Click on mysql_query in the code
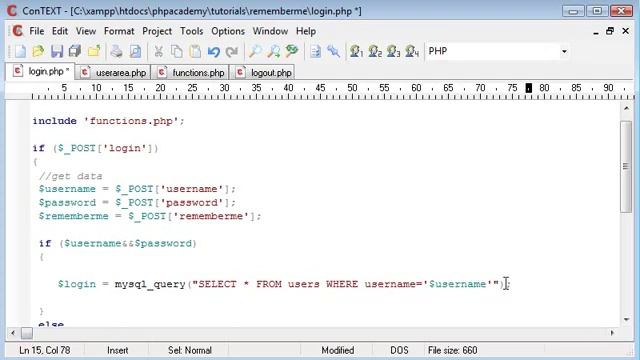The height and width of the screenshot is (360, 640). tap(150, 284)
